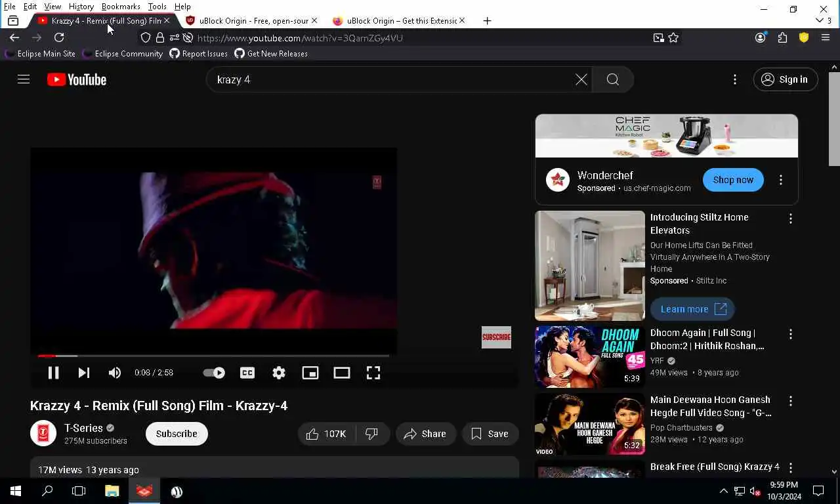The width and height of the screenshot is (840, 504).
Task: Open the Bookmarks menu
Action: pos(121,7)
